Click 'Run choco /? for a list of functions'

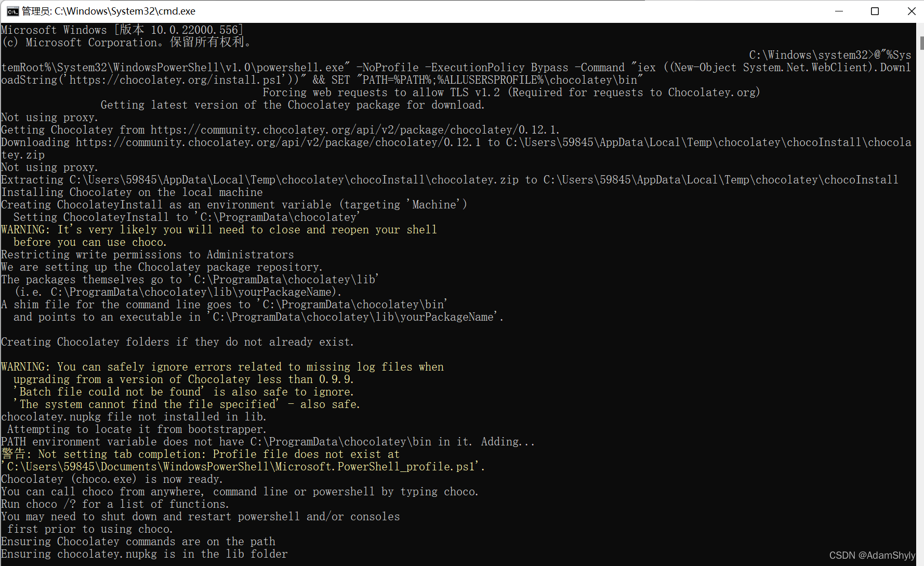[x=114, y=504]
